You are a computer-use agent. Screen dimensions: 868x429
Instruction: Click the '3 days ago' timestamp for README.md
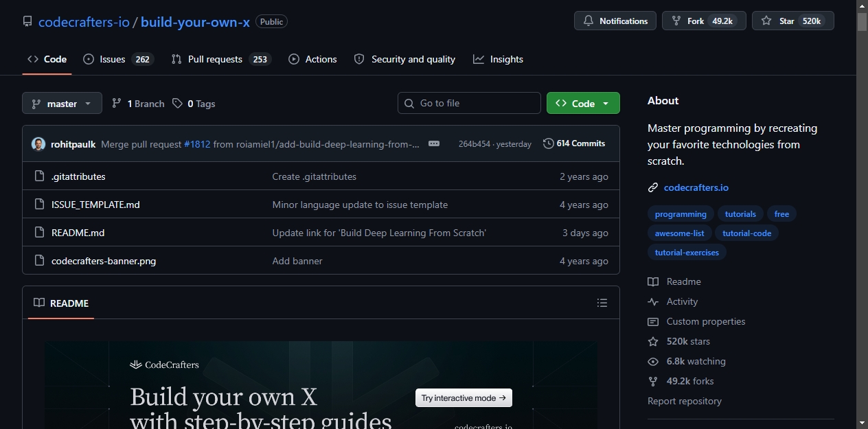click(585, 233)
